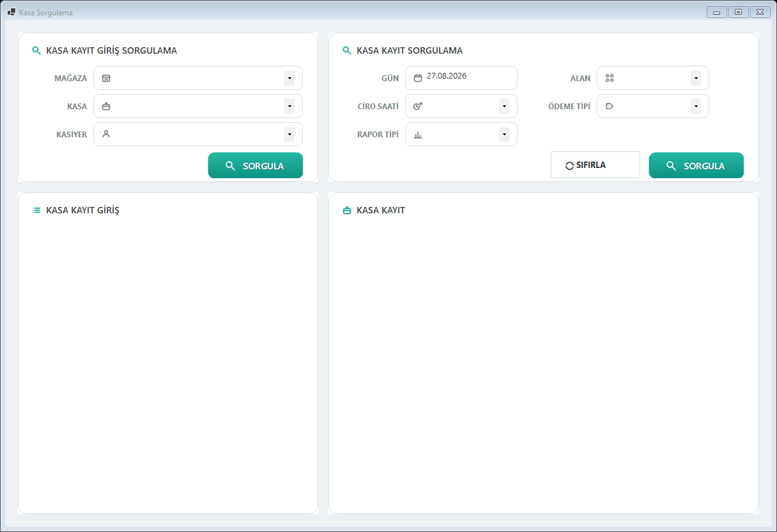The height and width of the screenshot is (532, 777).
Task: Click the search icon beside KASA KAYIT SORGULAMA
Action: pos(347,50)
